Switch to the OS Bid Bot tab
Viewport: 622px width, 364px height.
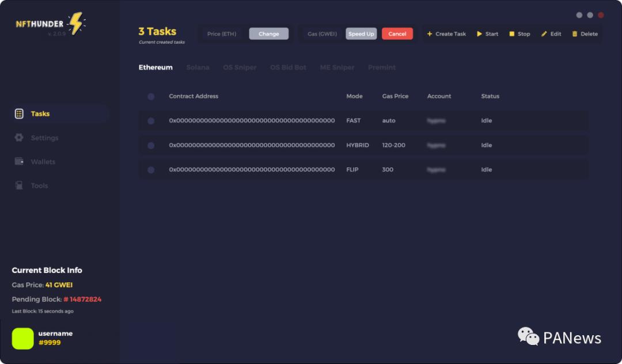click(x=288, y=67)
